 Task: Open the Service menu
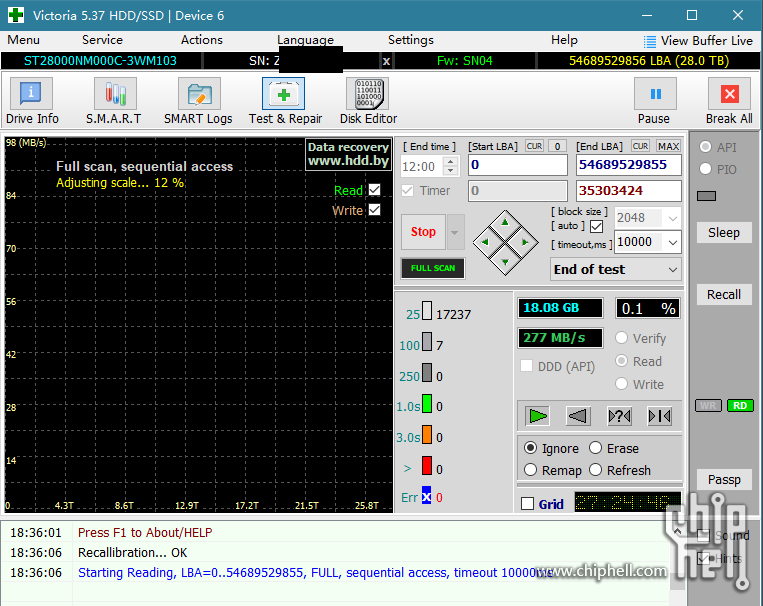tap(102, 40)
